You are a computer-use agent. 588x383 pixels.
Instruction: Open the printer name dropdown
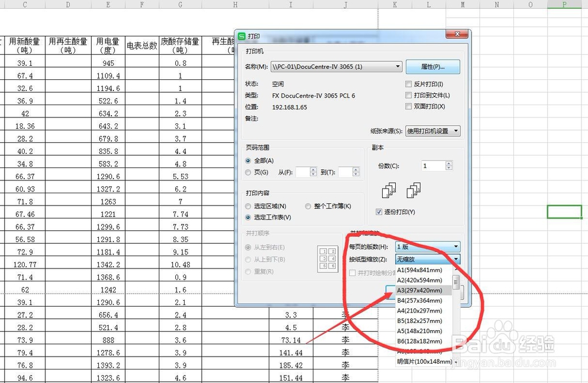(x=397, y=66)
